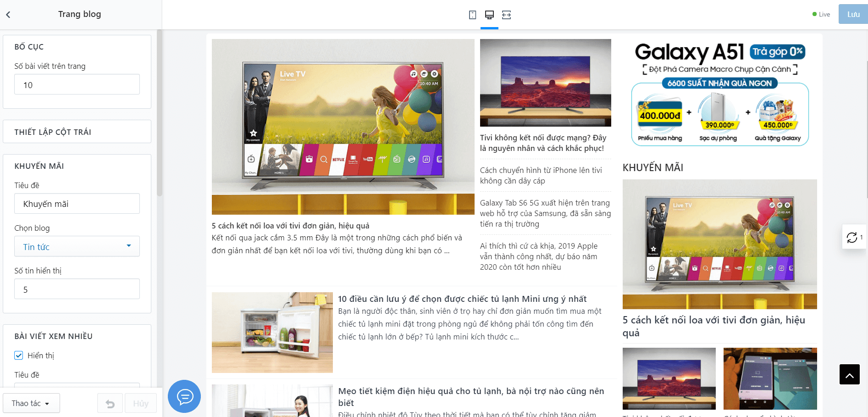Click the left panel scrollbar
868x417 pixels.
point(159,113)
